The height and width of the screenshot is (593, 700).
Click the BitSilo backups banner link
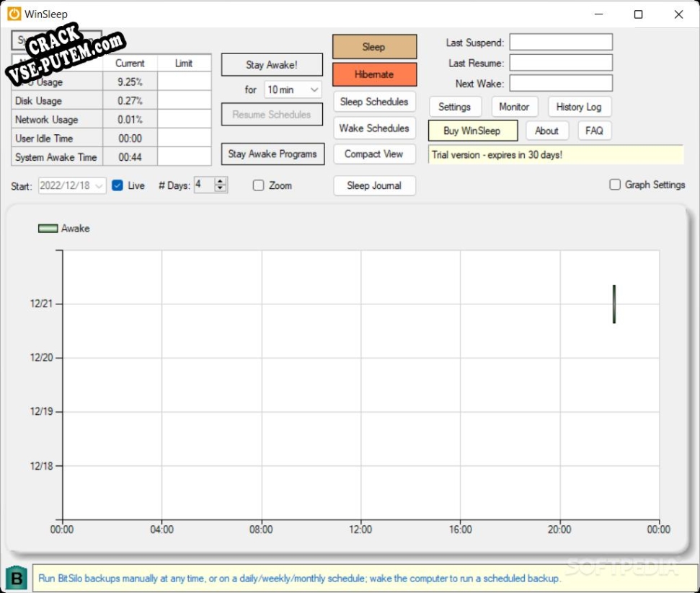299,579
